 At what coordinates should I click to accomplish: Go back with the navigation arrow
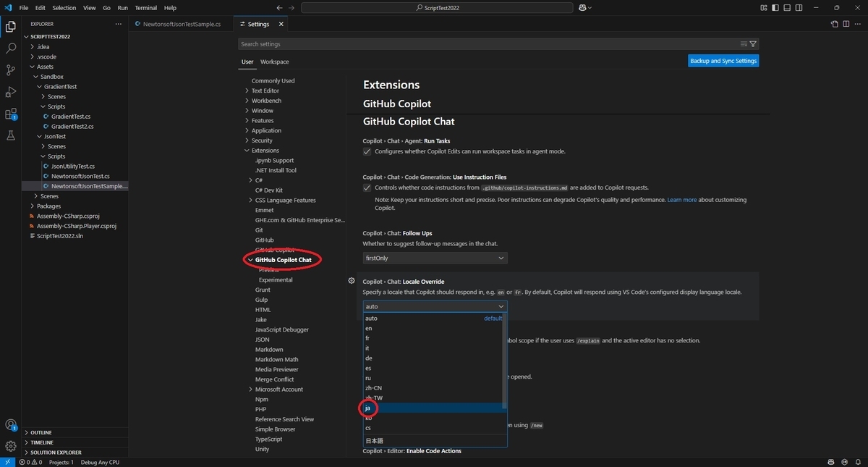[x=278, y=7]
